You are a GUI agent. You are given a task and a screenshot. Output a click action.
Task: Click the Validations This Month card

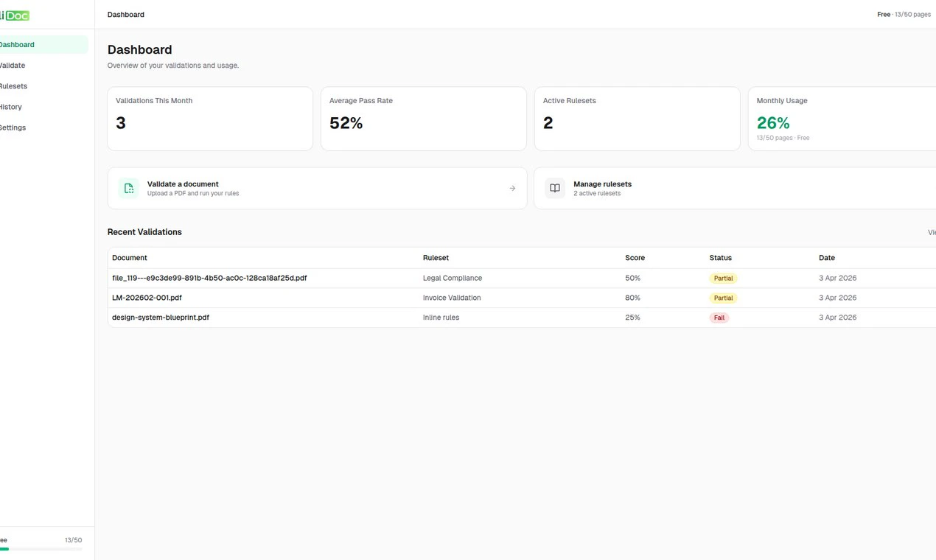pos(210,119)
